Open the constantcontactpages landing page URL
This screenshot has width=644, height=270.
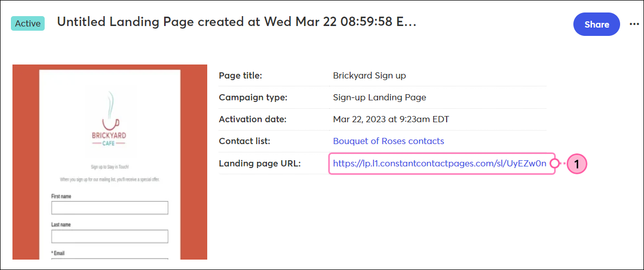(439, 163)
